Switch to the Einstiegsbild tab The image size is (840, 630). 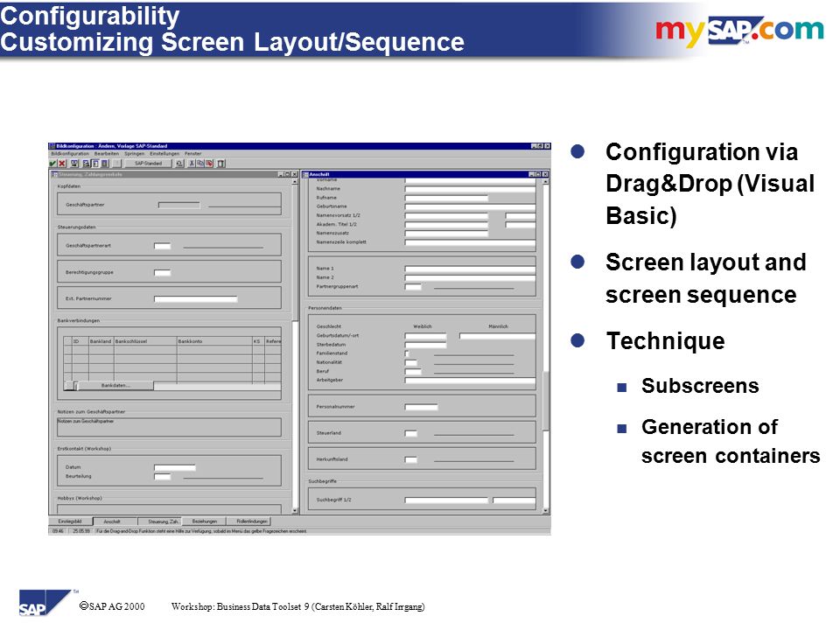[x=70, y=521]
